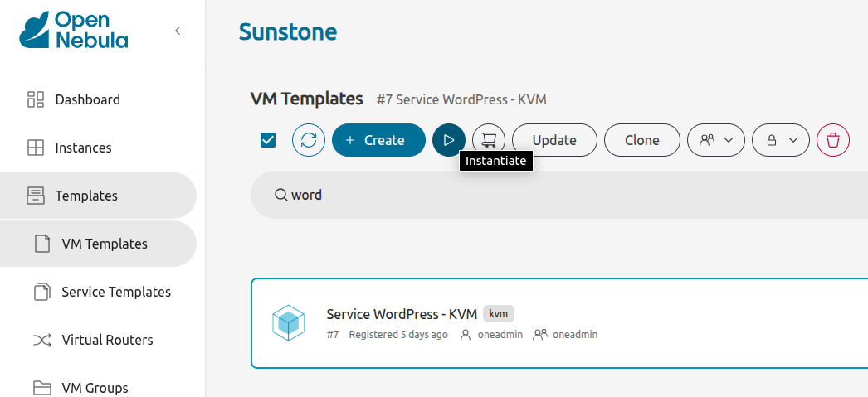868x397 pixels.
Task: Open Instances in the sidebar
Action: point(83,148)
